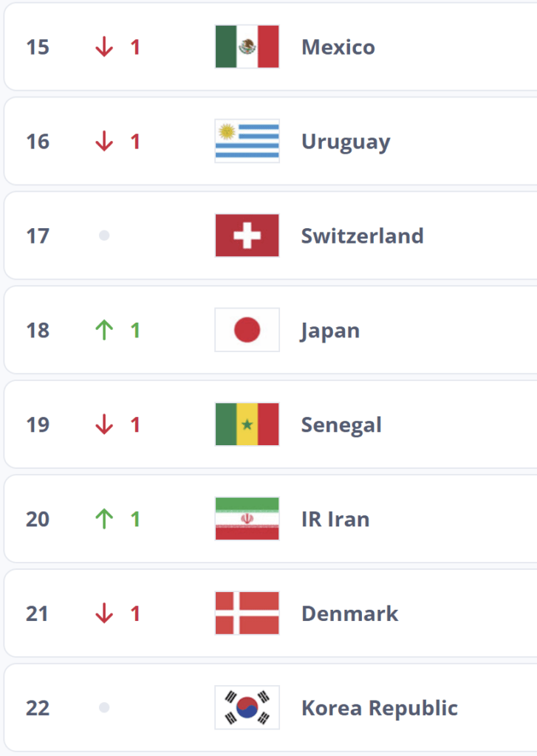Open the Uruguay team link
The width and height of the screenshot is (537, 756).
345,142
